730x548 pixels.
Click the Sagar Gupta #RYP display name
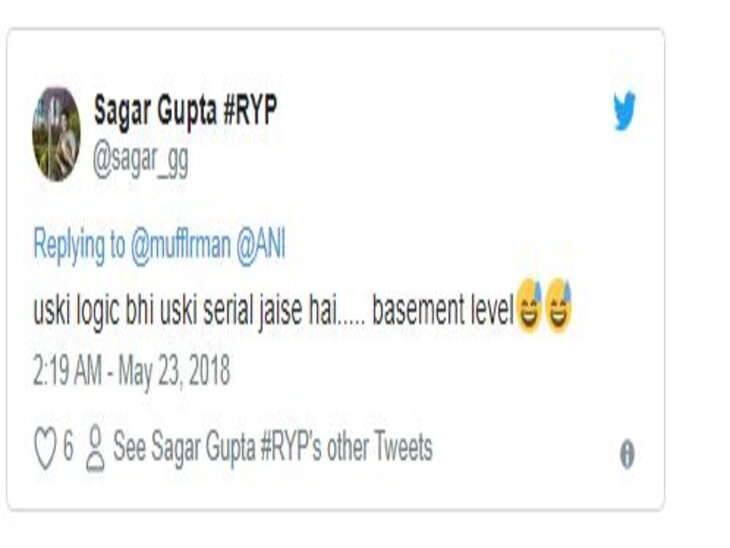pos(185,110)
